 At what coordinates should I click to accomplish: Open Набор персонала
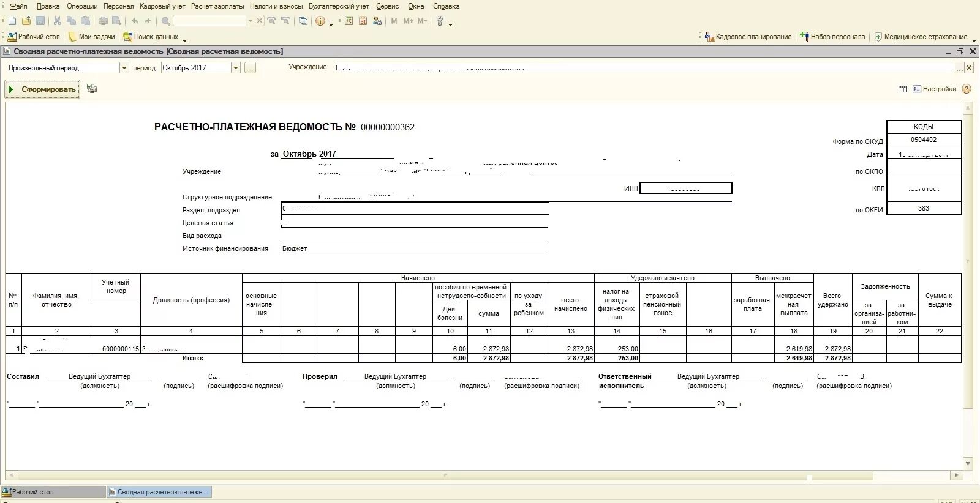(833, 37)
